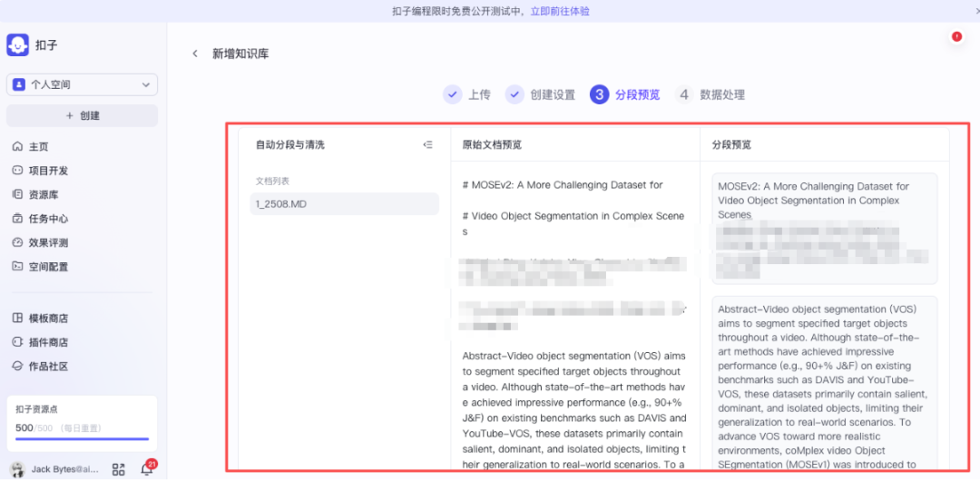The image size is (980, 481).
Task: Click the back arrow beside 新增知识库
Action: coord(195,54)
